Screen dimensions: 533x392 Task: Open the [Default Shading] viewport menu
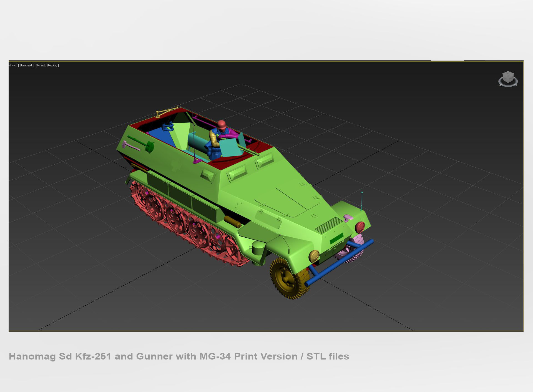click(47, 65)
